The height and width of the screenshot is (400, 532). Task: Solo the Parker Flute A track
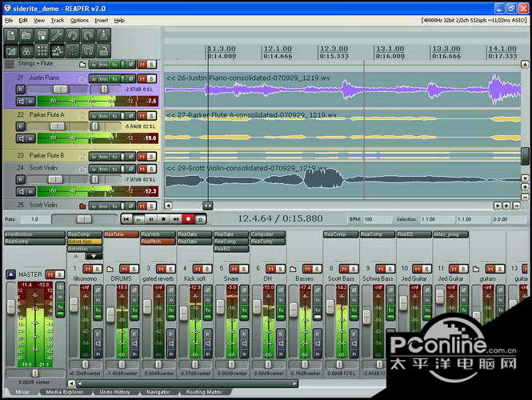coord(151,115)
